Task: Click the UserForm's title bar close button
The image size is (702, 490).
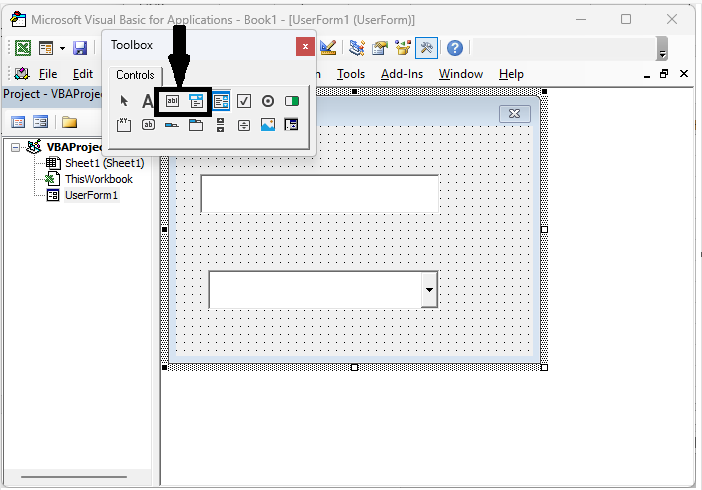Action: point(515,114)
